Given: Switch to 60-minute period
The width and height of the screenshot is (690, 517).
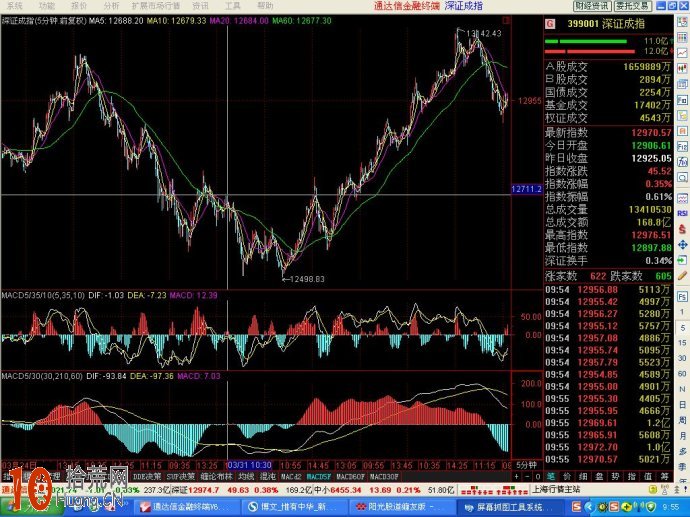Looking at the screenshot, I should 683,374.
